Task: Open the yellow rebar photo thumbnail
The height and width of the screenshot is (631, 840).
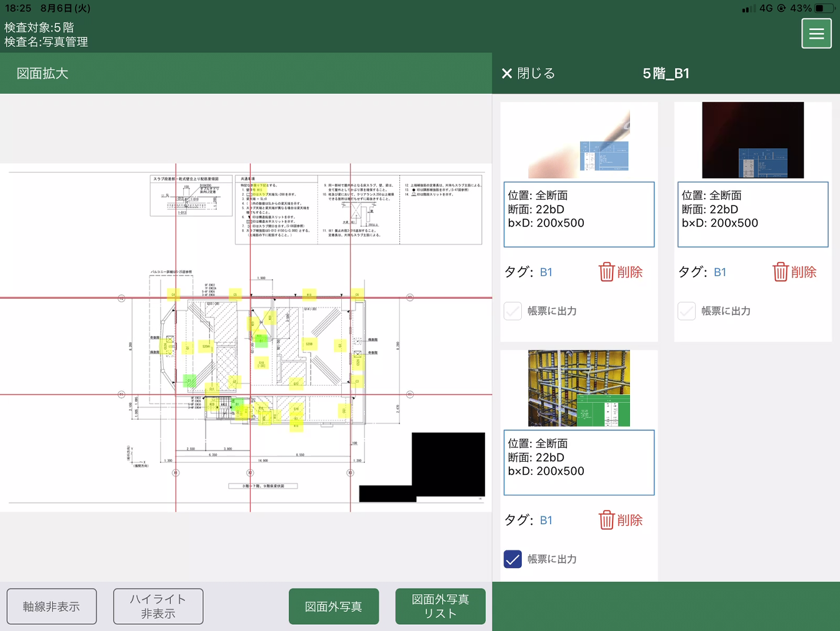Action: [x=579, y=389]
